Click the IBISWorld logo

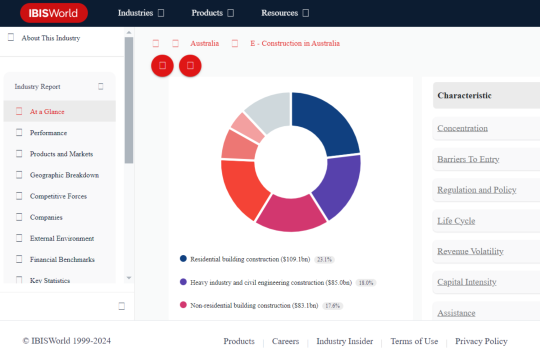point(54,13)
